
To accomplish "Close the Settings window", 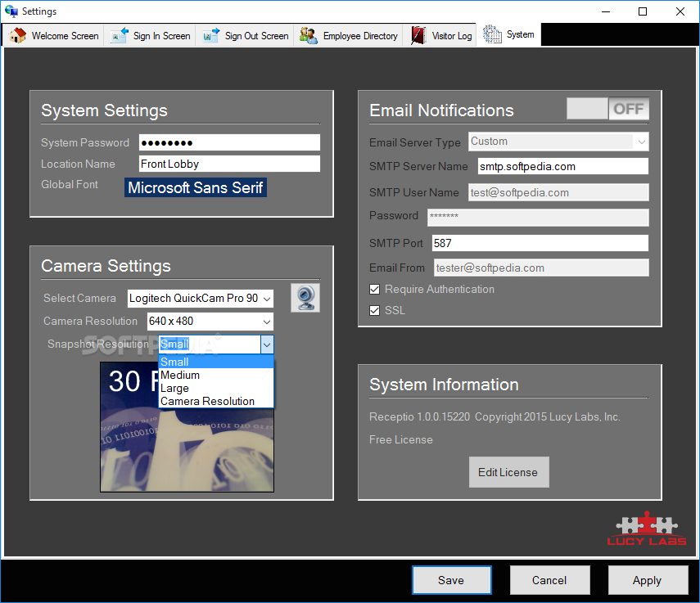I will [680, 11].
